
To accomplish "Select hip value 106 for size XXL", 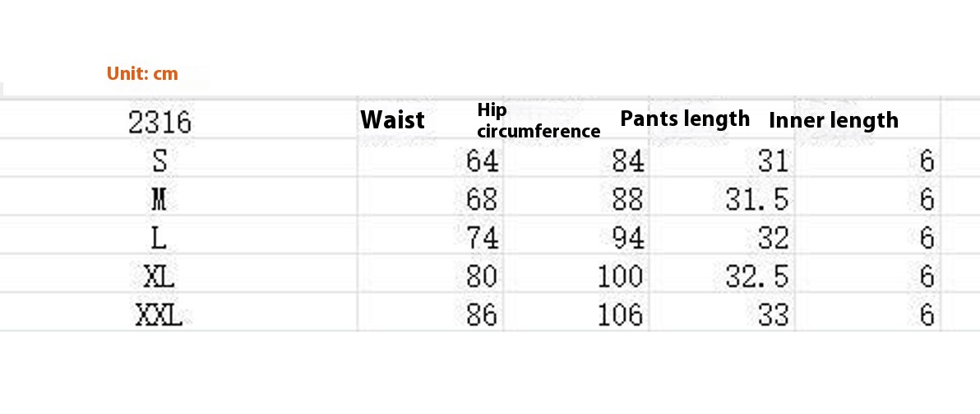I will (620, 316).
